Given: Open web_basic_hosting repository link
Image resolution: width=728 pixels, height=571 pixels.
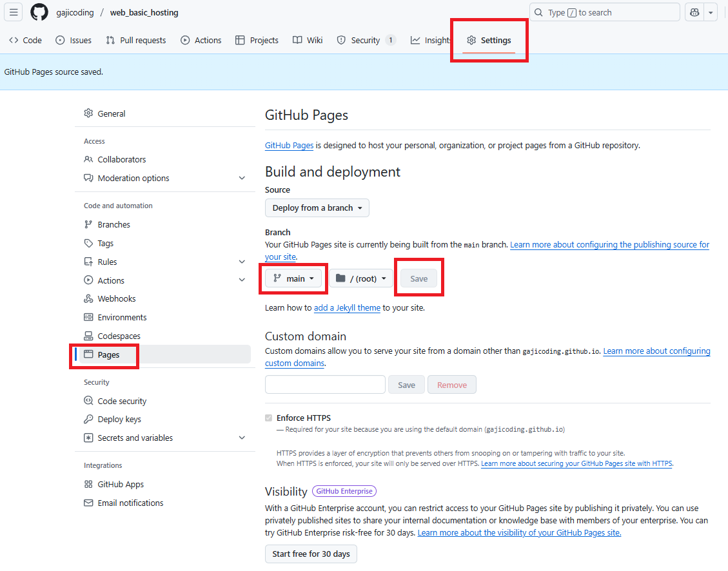Looking at the screenshot, I should pyautogui.click(x=144, y=12).
